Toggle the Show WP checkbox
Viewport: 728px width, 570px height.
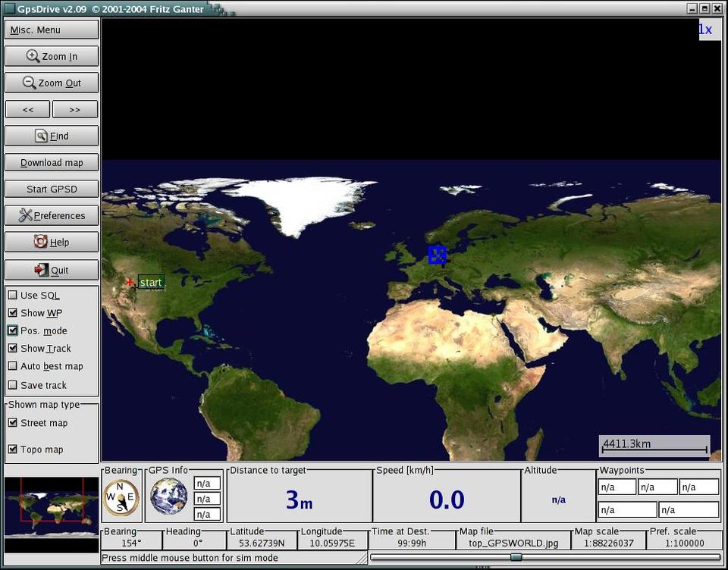pyautogui.click(x=13, y=313)
